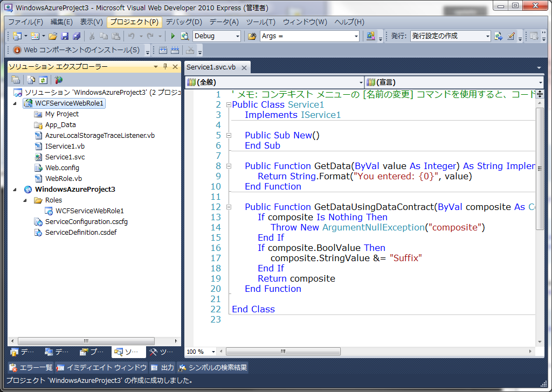Image resolution: width=552 pixels, height=392 pixels.
Task: Click the Cut scissors icon
Action: click(92, 36)
